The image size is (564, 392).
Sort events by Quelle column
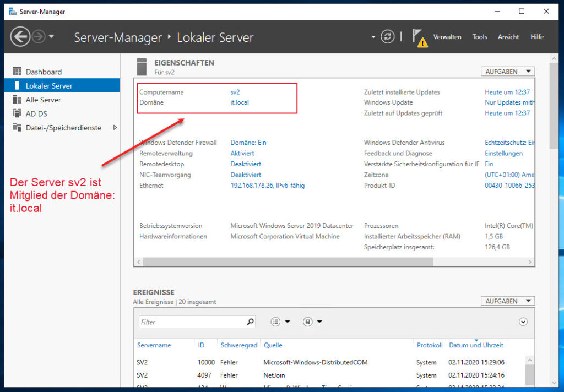(x=273, y=345)
